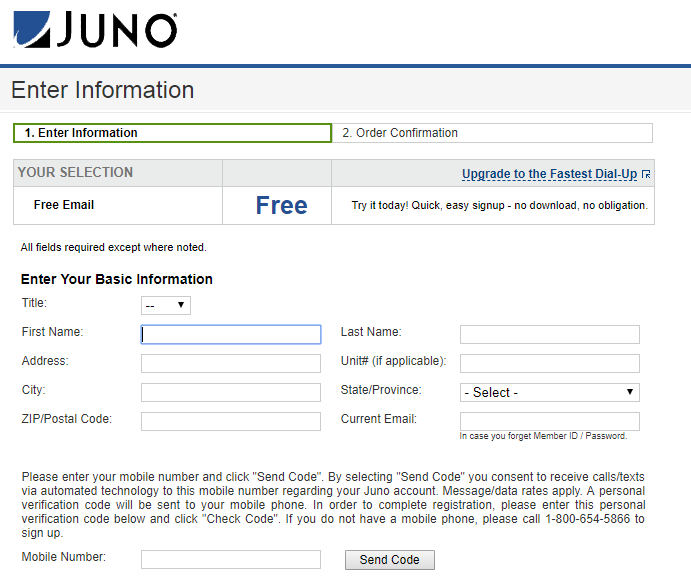
Task: Click into the Address field
Action: coord(231,363)
